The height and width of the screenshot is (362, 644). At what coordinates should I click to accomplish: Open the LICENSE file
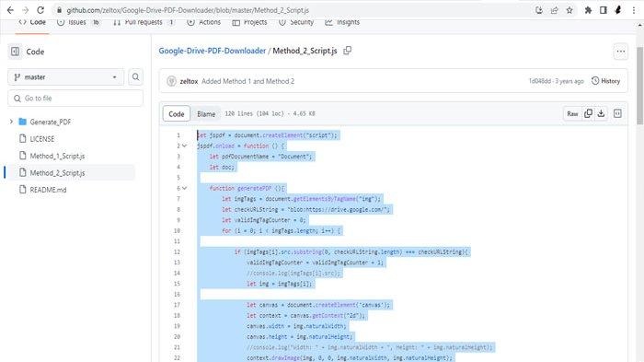42,139
